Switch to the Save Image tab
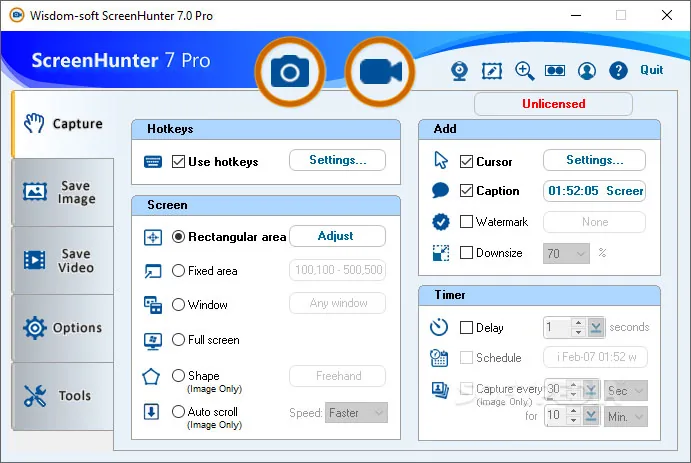The width and height of the screenshot is (691, 463). pyautogui.click(x=63, y=193)
